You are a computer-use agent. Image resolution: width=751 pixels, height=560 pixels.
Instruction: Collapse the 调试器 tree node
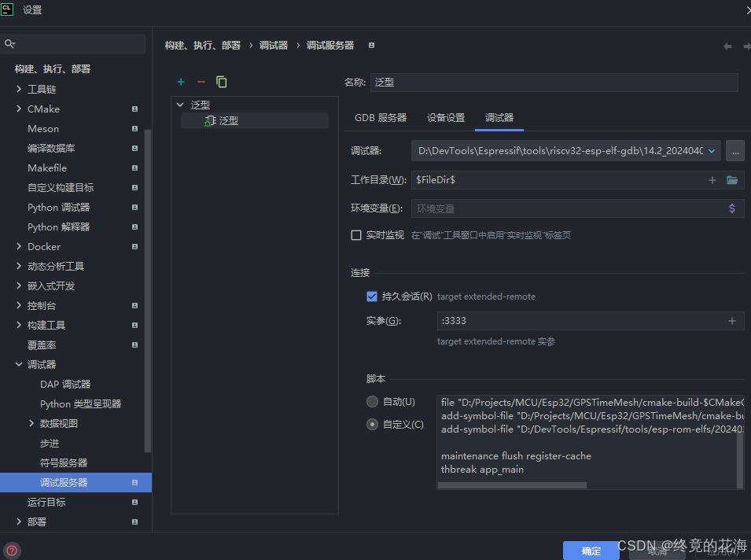(x=19, y=365)
